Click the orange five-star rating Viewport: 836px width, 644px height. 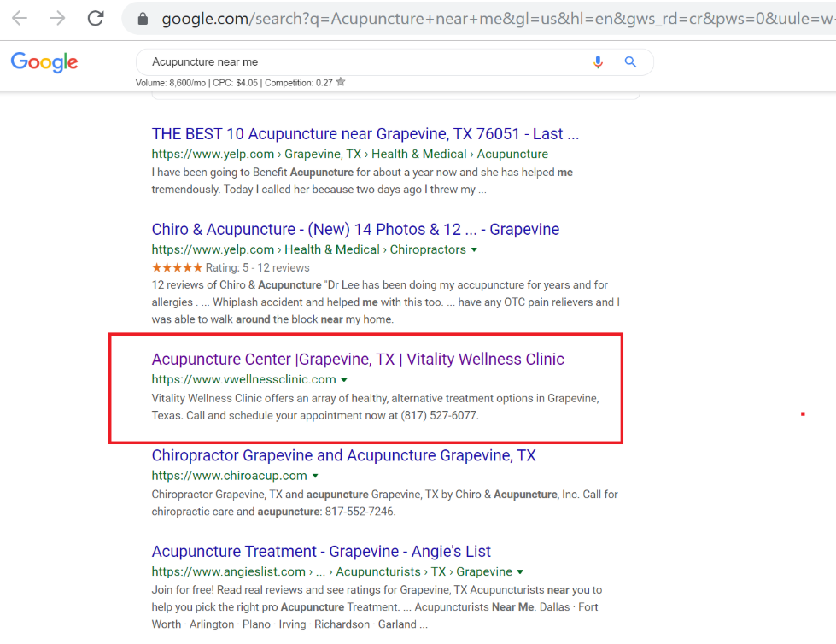[x=177, y=267]
